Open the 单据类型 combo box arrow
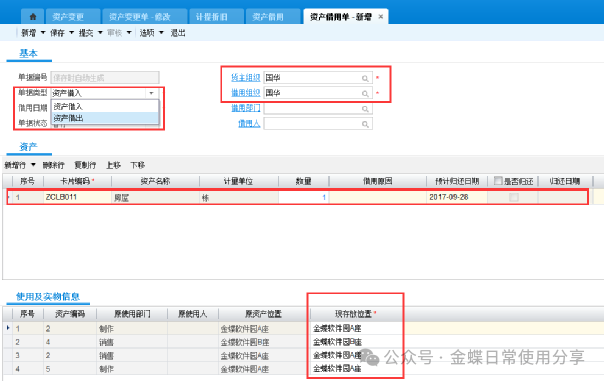 click(x=151, y=93)
